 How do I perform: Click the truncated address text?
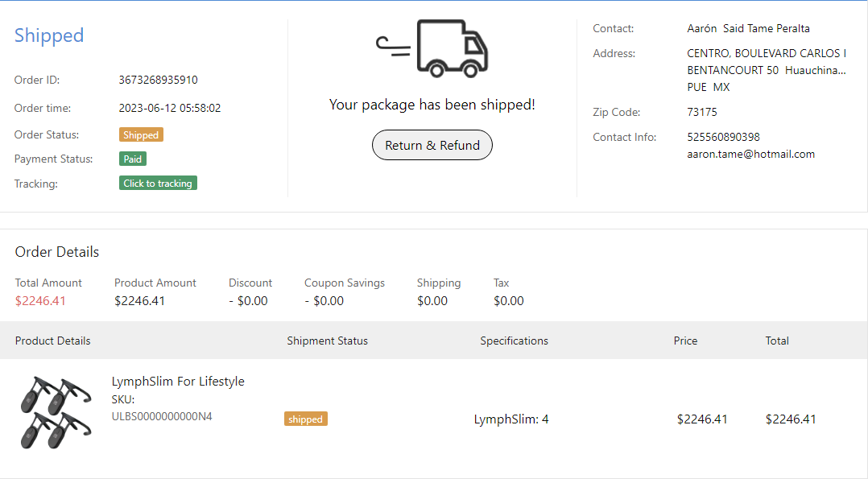pyautogui.click(x=766, y=70)
